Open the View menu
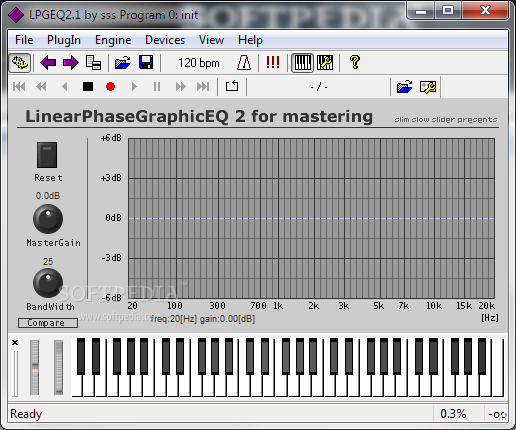The height and width of the screenshot is (430, 516). click(x=211, y=40)
